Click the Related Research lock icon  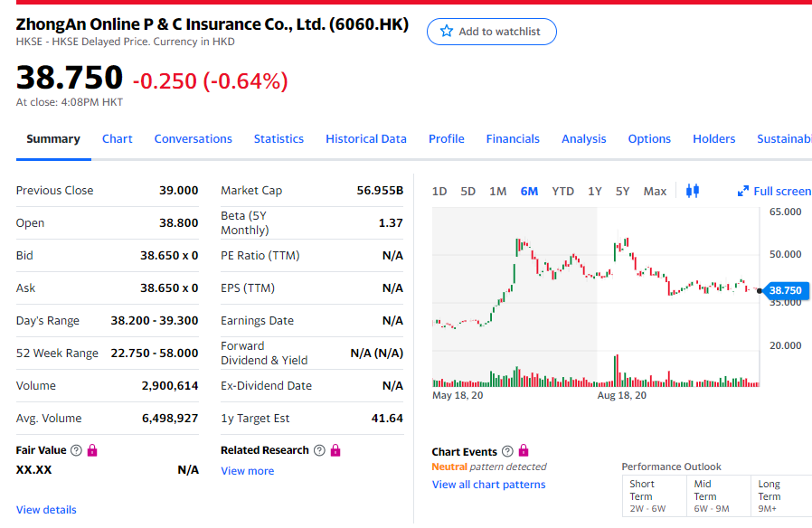[335, 450]
